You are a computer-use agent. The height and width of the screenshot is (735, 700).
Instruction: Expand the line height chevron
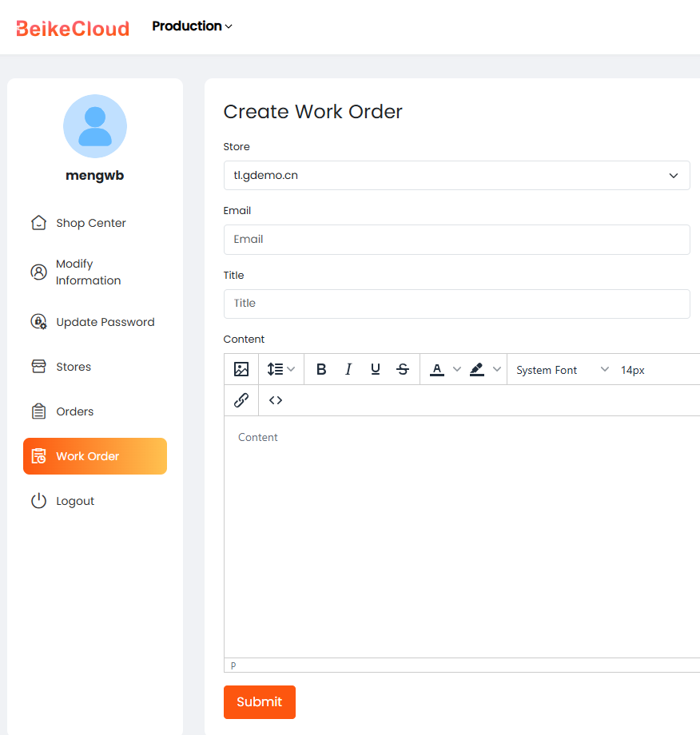point(291,369)
